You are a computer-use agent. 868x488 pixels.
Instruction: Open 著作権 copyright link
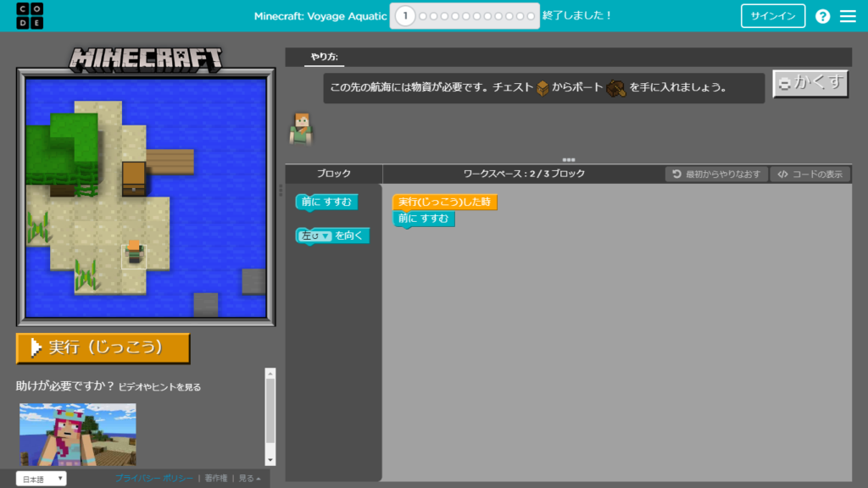[216, 478]
